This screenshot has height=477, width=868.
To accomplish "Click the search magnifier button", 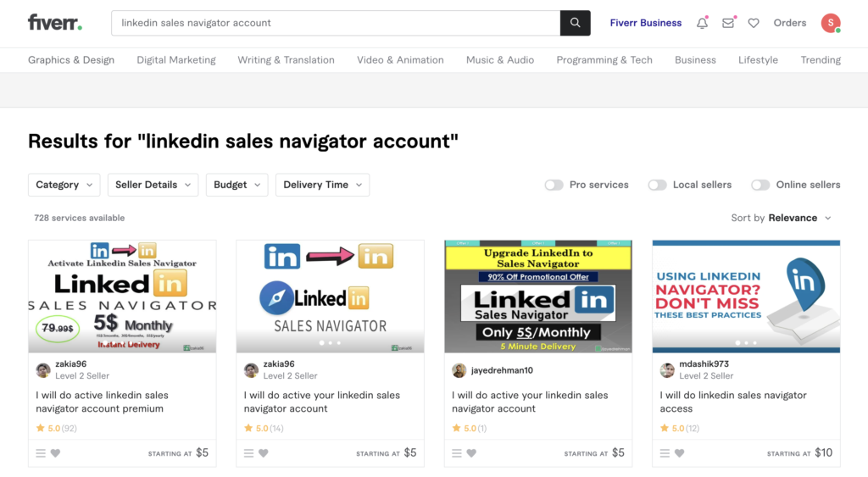I will pos(576,23).
